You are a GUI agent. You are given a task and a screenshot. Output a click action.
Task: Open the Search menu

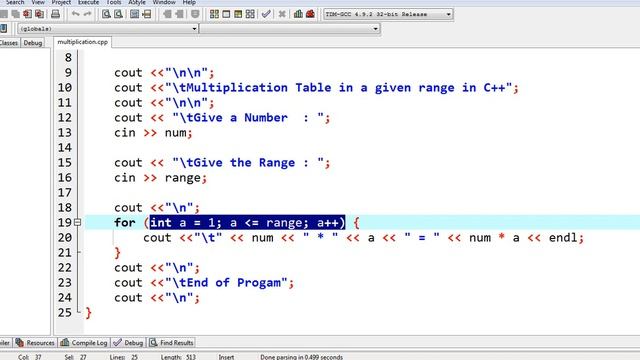coord(15,2)
